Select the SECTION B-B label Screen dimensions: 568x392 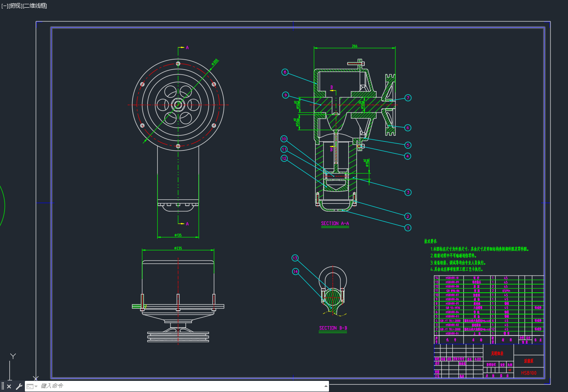[x=333, y=328]
